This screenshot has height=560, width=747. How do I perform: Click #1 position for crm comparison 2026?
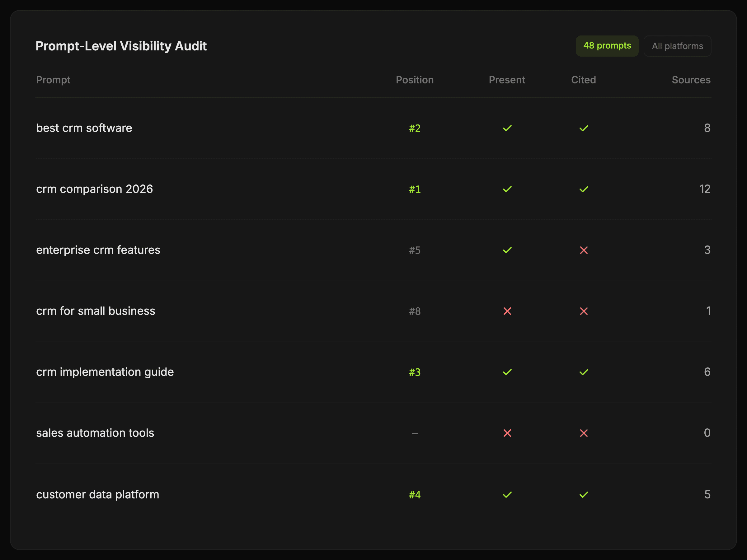point(414,189)
